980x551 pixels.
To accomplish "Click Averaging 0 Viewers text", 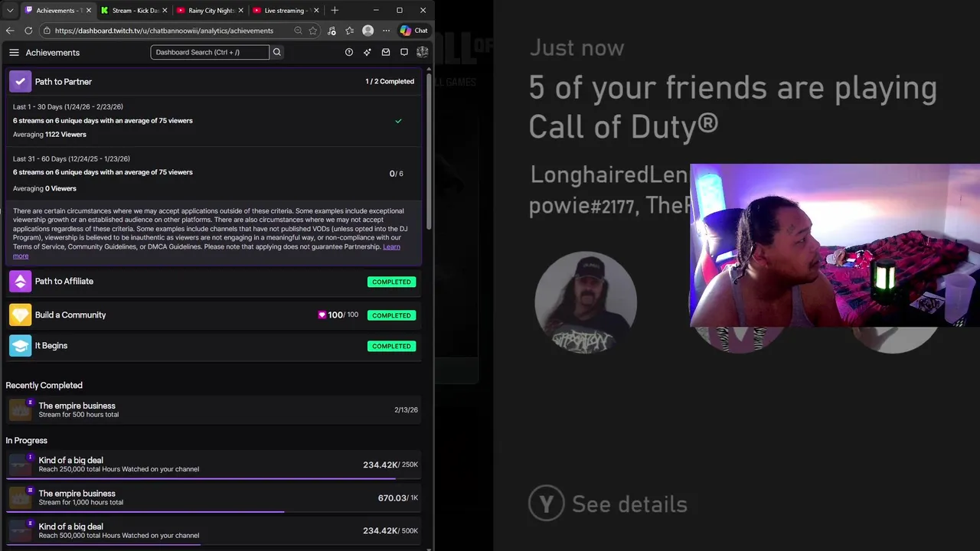I will [x=44, y=188].
